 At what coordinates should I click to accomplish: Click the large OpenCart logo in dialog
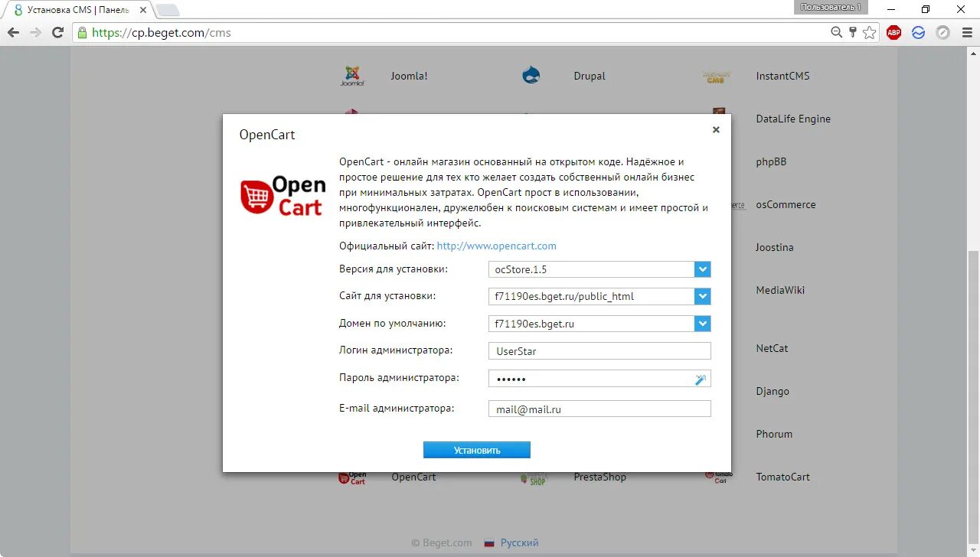coord(283,197)
